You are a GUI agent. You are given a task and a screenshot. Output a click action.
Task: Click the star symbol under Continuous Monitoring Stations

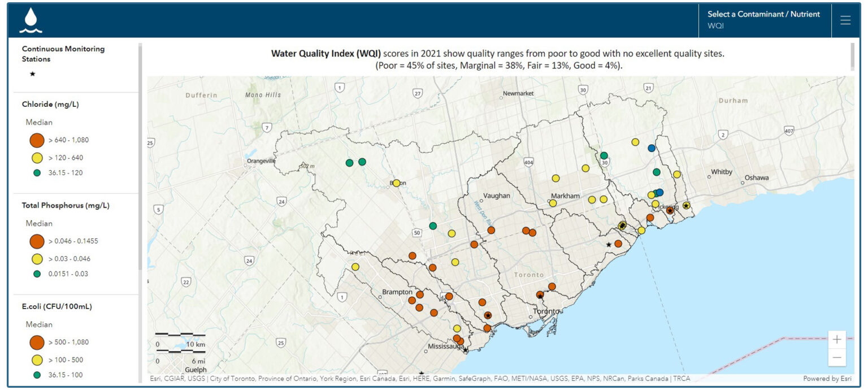32,73
